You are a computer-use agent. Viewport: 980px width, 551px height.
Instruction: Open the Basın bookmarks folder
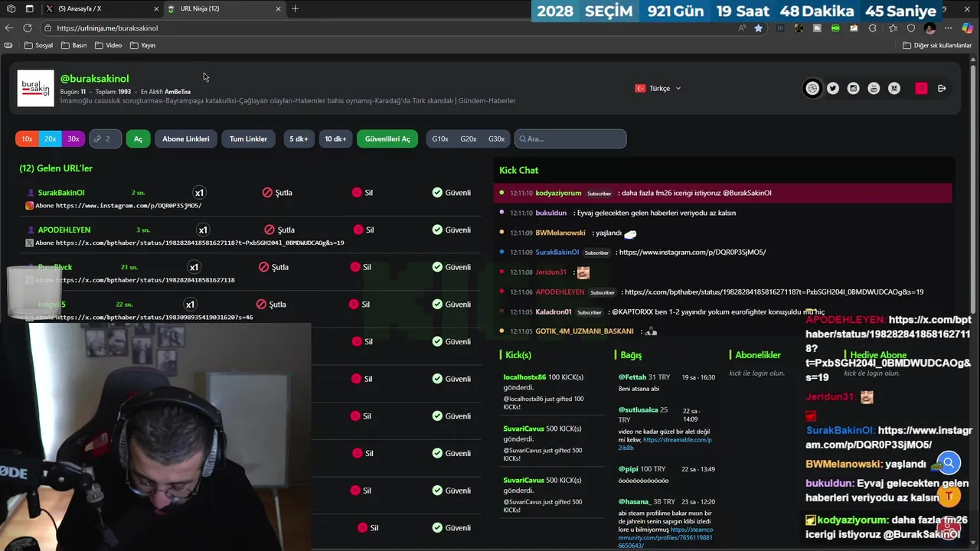click(74, 45)
